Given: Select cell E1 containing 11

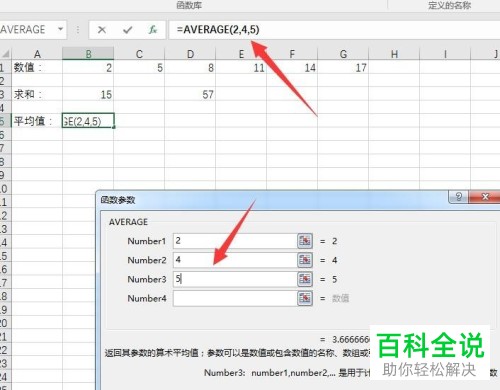Looking at the screenshot, I should pyautogui.click(x=241, y=67).
